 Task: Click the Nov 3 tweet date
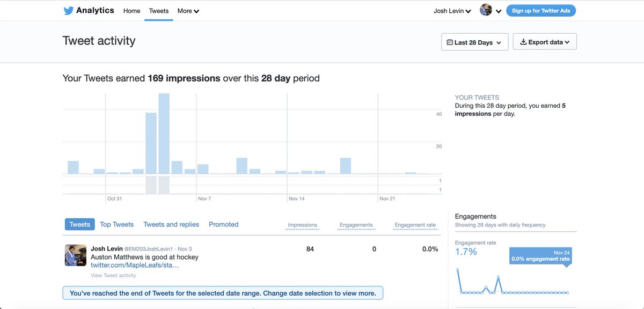[185, 249]
